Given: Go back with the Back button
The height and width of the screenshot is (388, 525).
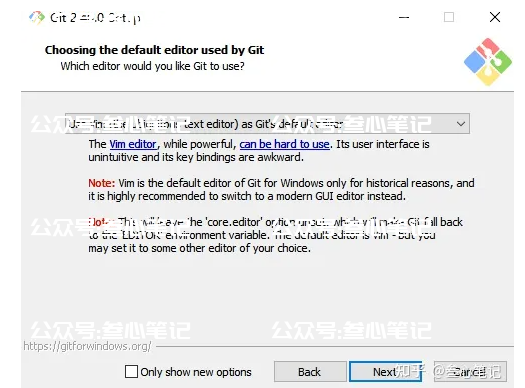Looking at the screenshot, I should (310, 372).
